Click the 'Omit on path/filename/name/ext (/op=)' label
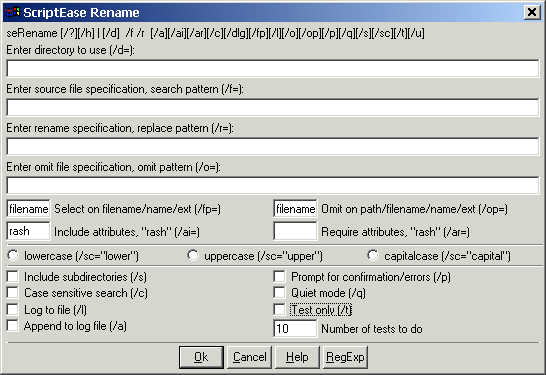The width and height of the screenshot is (546, 375). click(414, 209)
